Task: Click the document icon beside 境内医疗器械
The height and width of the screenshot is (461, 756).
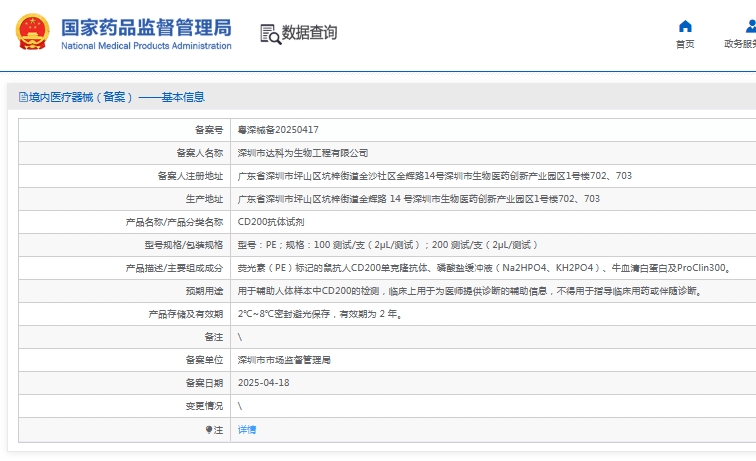Action: point(23,97)
